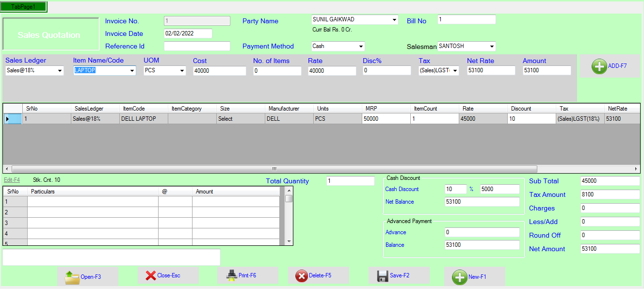Click the Save-F2 floppy disk icon

click(383, 276)
